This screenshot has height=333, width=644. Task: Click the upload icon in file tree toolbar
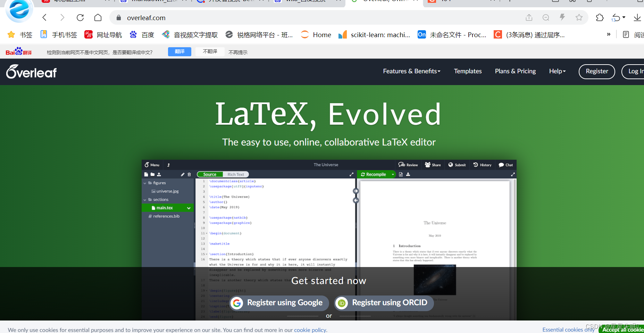tap(159, 174)
